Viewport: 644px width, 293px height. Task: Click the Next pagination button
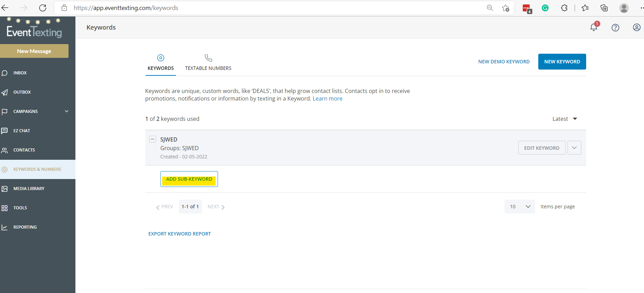(216, 207)
